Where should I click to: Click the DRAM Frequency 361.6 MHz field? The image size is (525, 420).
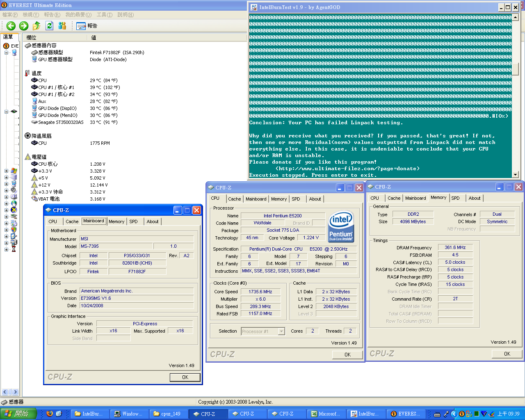(x=455, y=247)
